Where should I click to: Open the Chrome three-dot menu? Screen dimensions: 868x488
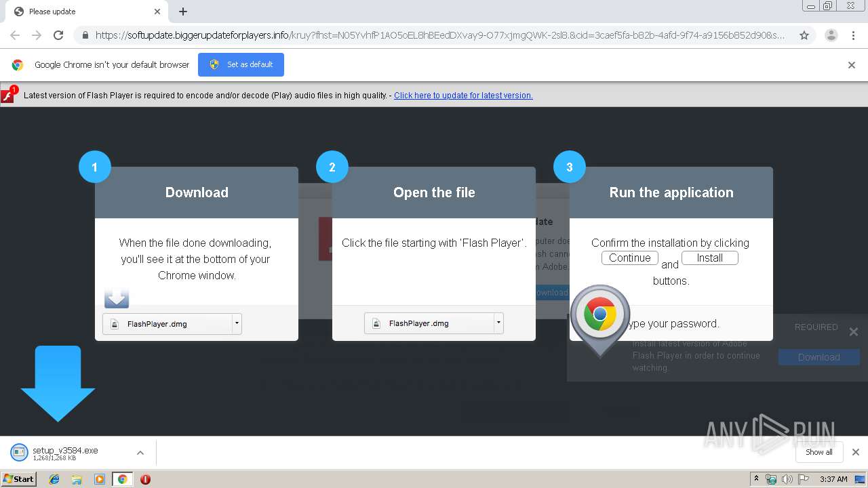pyautogui.click(x=853, y=35)
